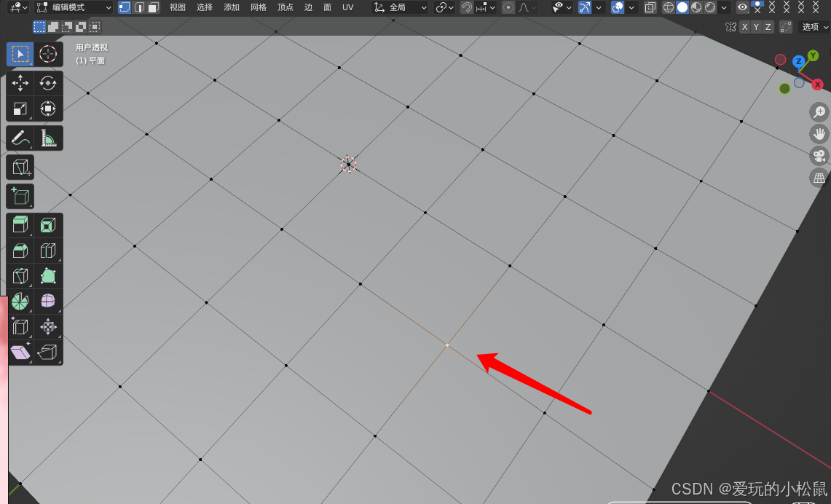Toggle proportional editing

point(508,7)
